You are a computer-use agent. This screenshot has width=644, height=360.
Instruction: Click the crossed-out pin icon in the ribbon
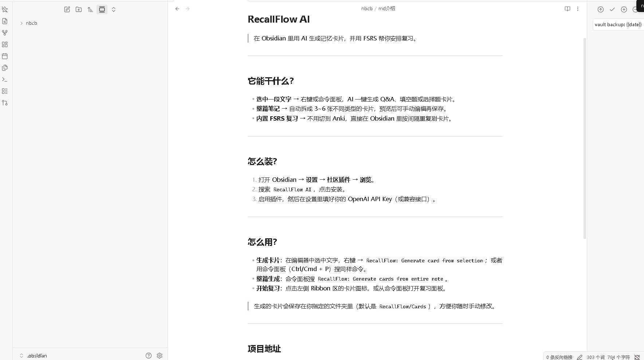click(x=5, y=9)
